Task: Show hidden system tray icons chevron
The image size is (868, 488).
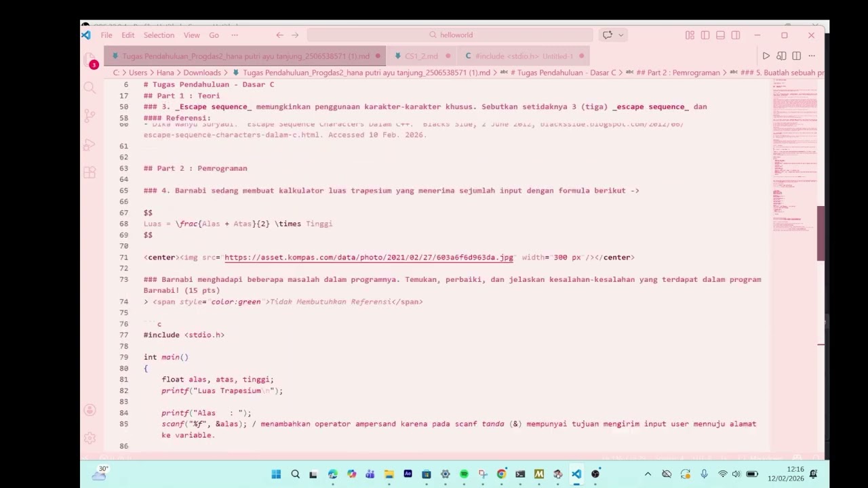Action: (648, 474)
